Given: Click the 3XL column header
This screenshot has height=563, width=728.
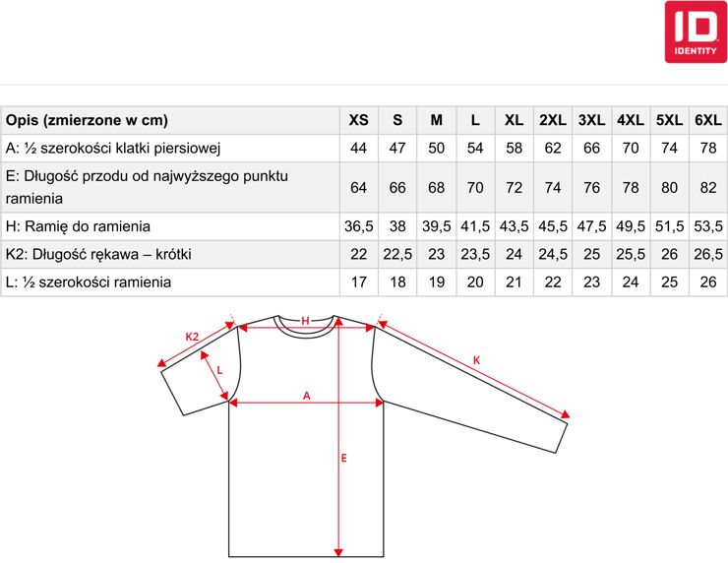Looking at the screenshot, I should tap(591, 120).
